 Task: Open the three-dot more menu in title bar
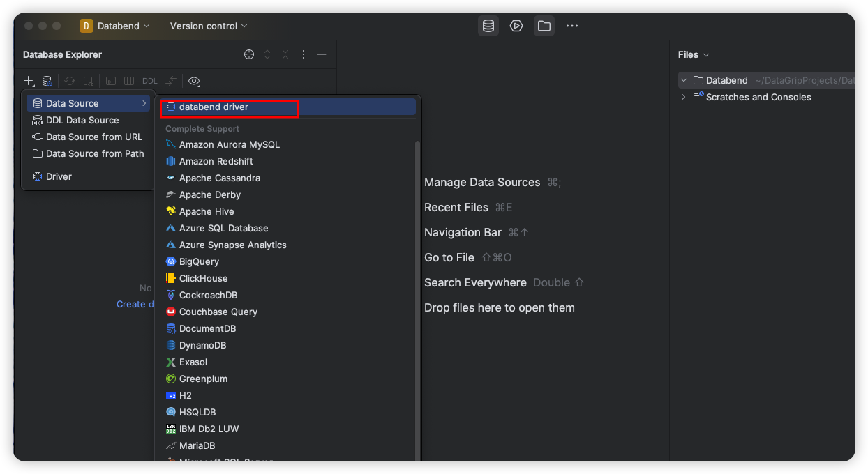(572, 26)
